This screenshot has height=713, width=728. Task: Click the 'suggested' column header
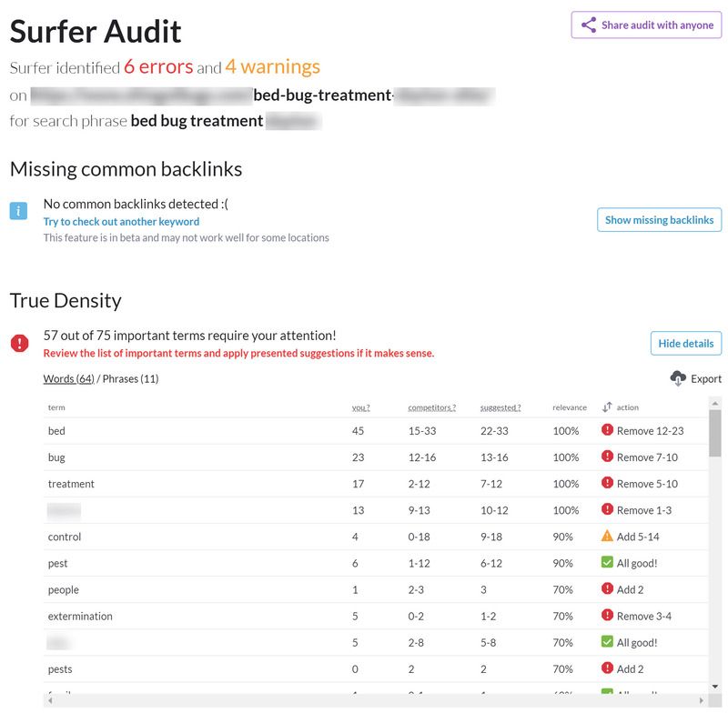click(x=500, y=407)
